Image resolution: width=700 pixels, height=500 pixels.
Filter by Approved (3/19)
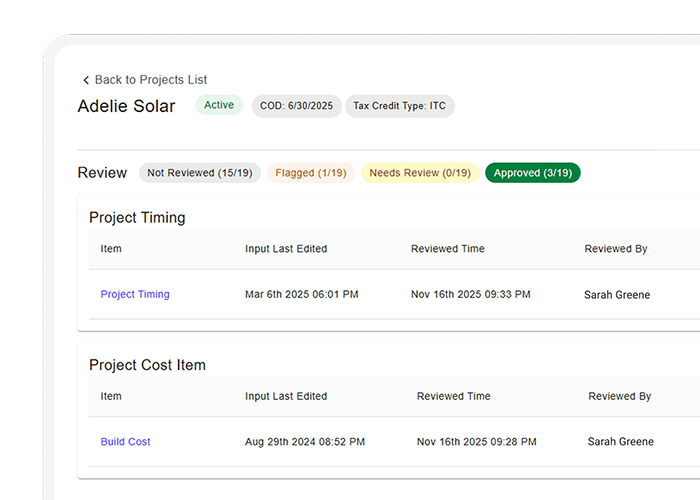pyautogui.click(x=533, y=173)
